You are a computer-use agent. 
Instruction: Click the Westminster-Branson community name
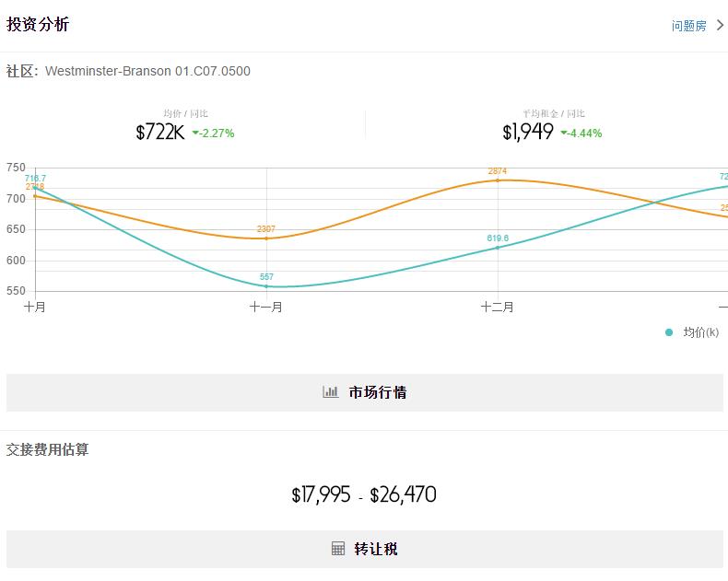pyautogui.click(x=147, y=71)
